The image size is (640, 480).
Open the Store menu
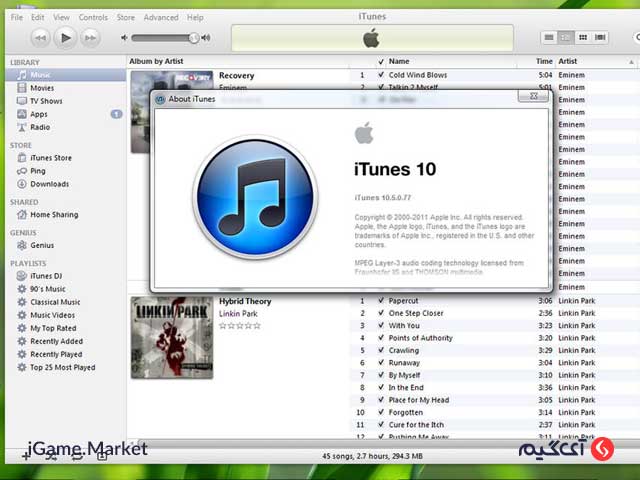(x=125, y=18)
